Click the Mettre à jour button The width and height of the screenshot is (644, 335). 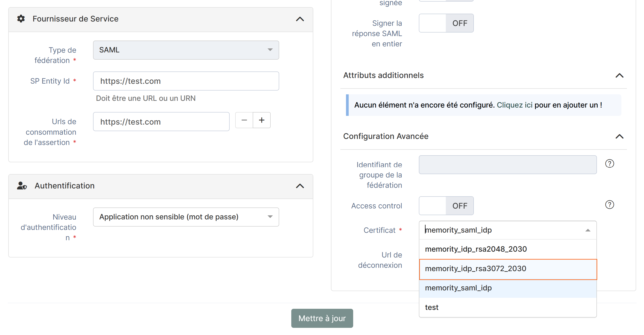(322, 318)
